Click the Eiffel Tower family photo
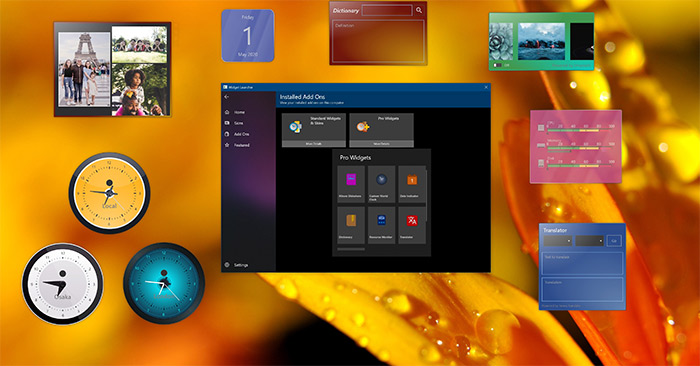Viewport: 700px width, 366px height. (x=84, y=69)
